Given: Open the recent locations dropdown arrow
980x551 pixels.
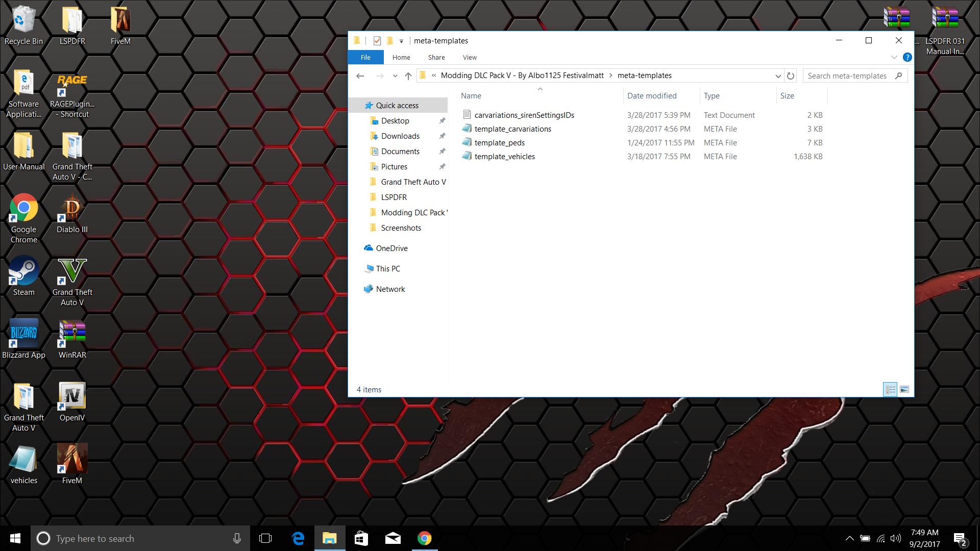Looking at the screenshot, I should click(x=395, y=76).
